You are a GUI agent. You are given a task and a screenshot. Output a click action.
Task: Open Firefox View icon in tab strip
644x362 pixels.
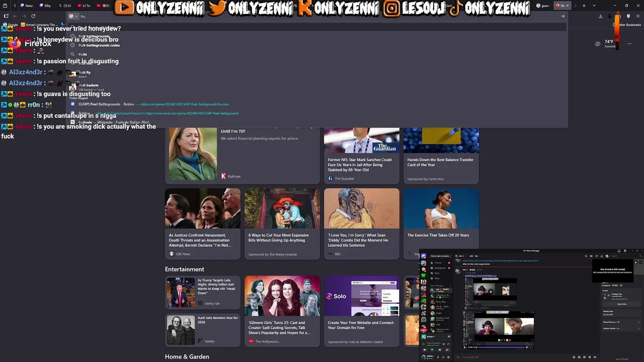tap(5, 6)
